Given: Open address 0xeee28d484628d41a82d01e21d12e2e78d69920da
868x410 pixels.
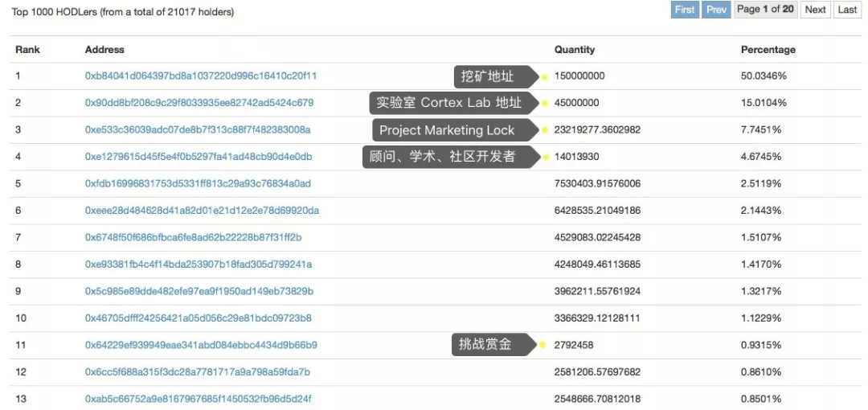Looking at the screenshot, I should [x=202, y=211].
